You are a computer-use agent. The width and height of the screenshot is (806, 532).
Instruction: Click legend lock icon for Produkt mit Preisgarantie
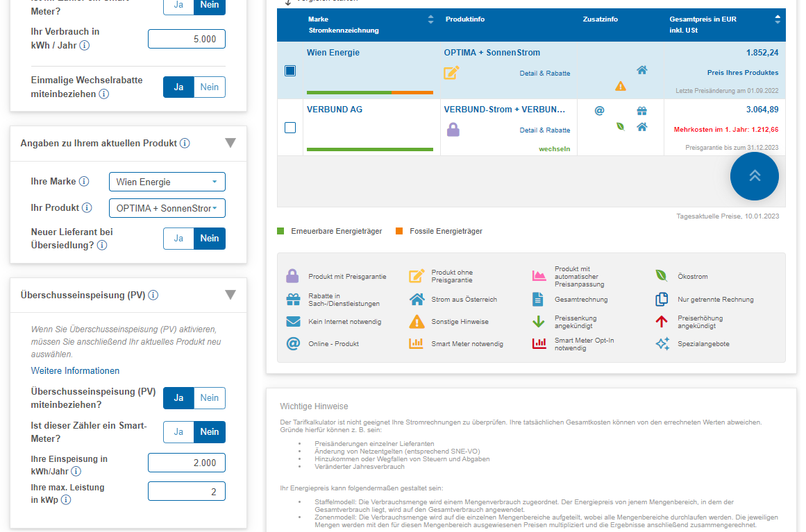(x=292, y=276)
